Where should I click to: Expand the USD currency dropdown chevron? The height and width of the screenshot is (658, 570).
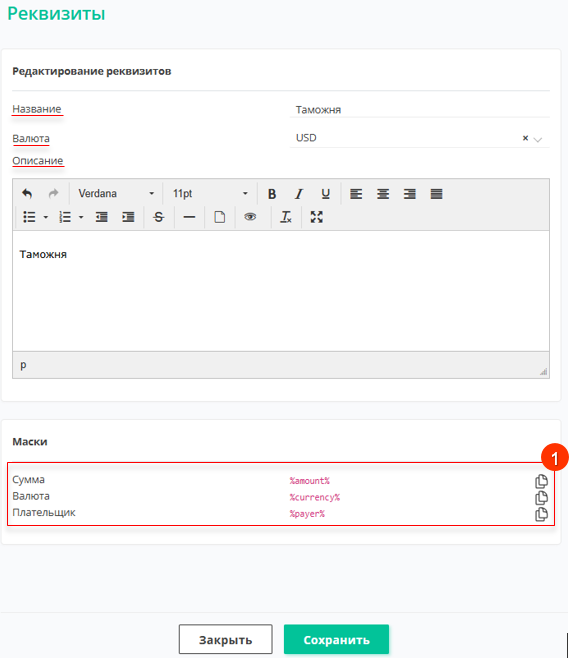pyautogui.click(x=538, y=139)
